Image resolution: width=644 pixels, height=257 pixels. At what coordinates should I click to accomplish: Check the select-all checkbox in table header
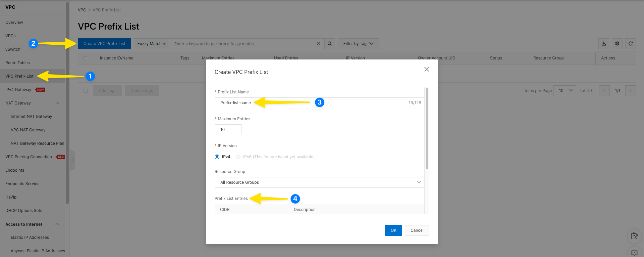(85, 58)
